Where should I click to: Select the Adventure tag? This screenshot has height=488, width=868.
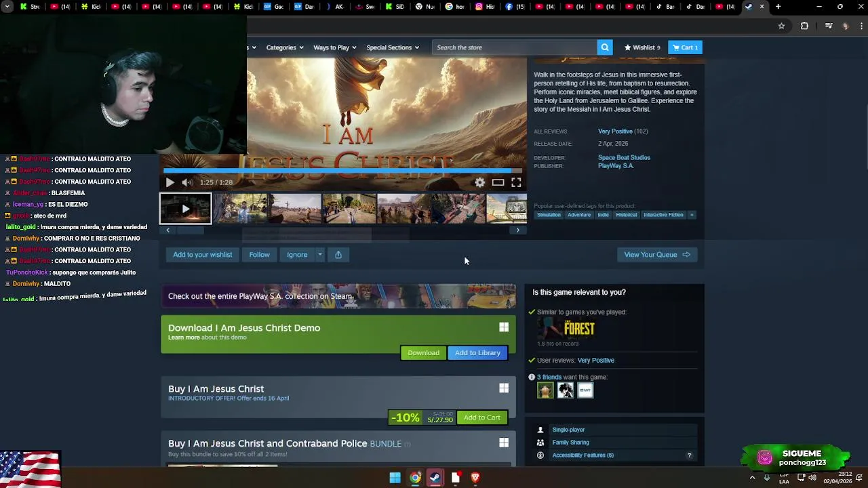coord(579,215)
